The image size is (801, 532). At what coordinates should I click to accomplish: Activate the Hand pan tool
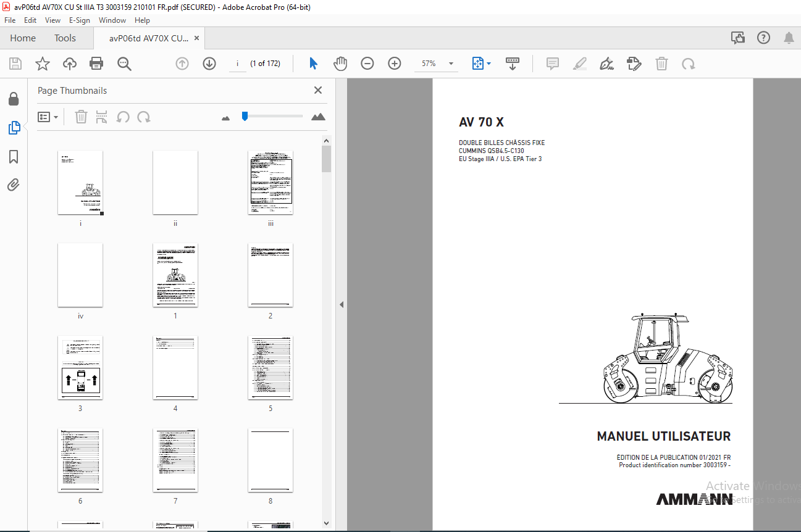340,64
